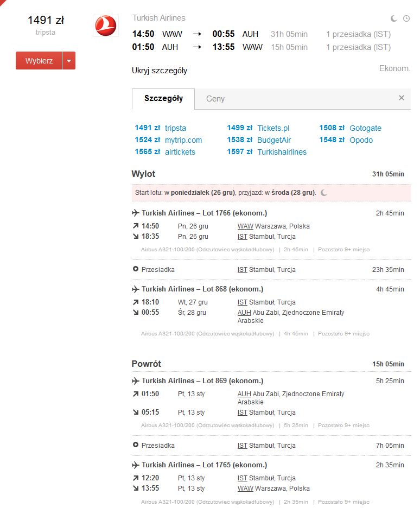Click the moon icon in the pink date notice

[x=324, y=193]
